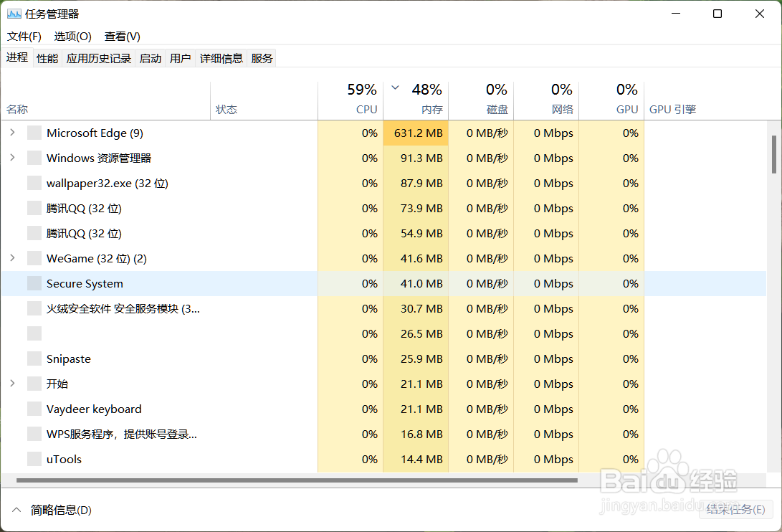Click the 30.7 MB memory cell

point(416,309)
